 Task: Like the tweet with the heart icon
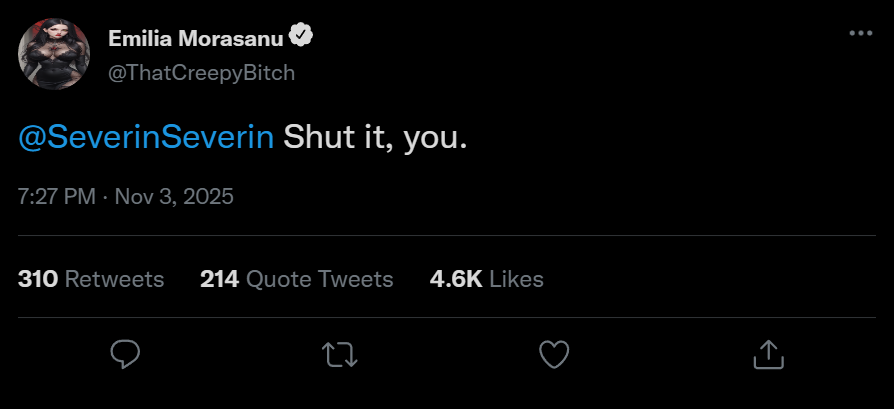(x=554, y=354)
